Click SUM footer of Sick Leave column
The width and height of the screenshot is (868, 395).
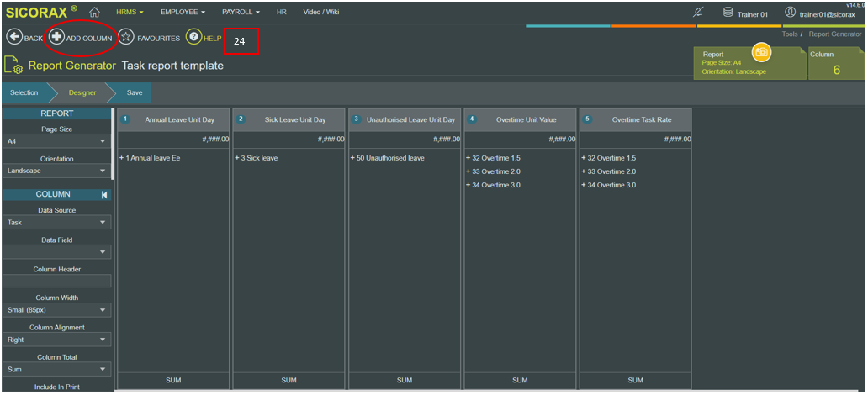pyautogui.click(x=289, y=381)
